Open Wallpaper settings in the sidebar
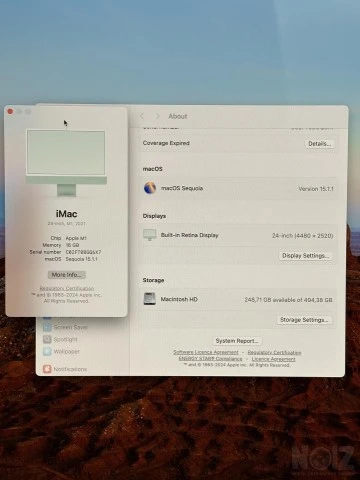 [x=61, y=351]
